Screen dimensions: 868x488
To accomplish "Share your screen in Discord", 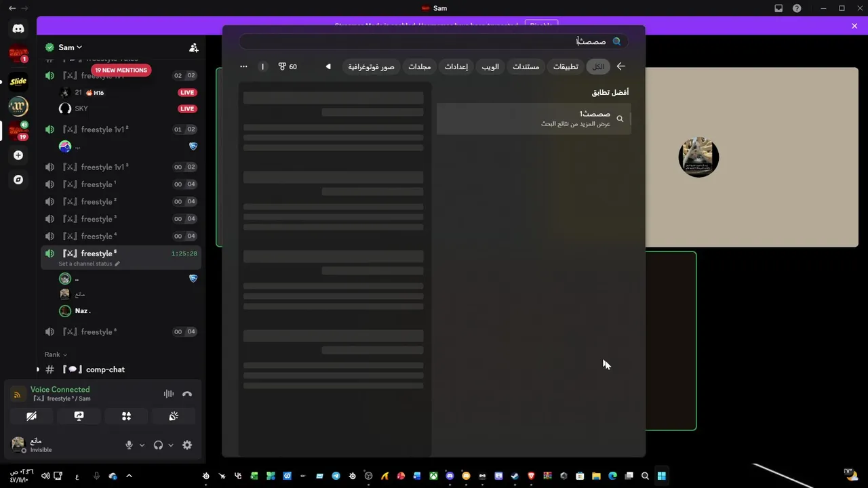I will click(79, 416).
